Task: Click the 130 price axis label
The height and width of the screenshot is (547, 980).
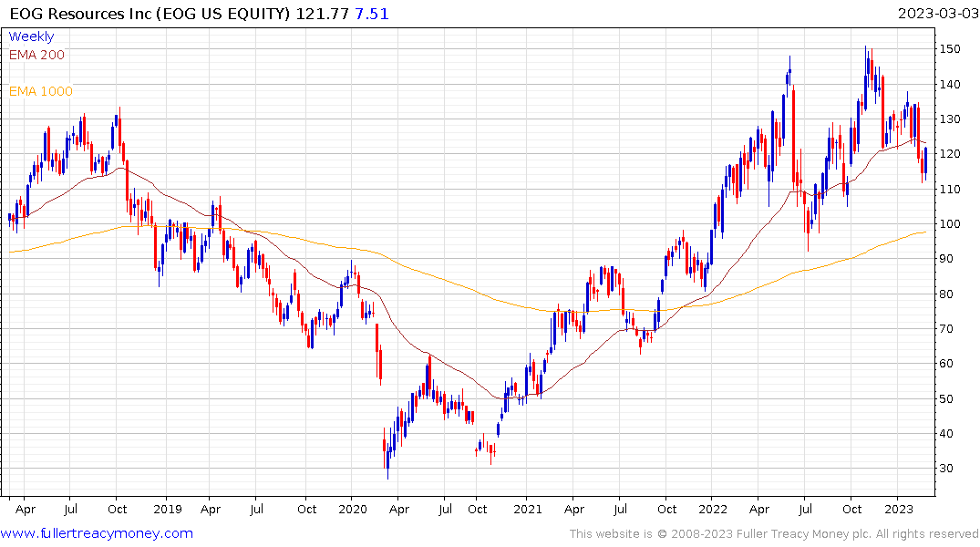Action: click(950, 119)
